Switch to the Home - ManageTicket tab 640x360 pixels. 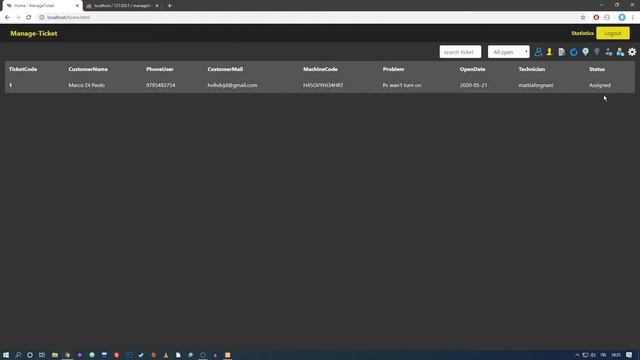coord(41,6)
